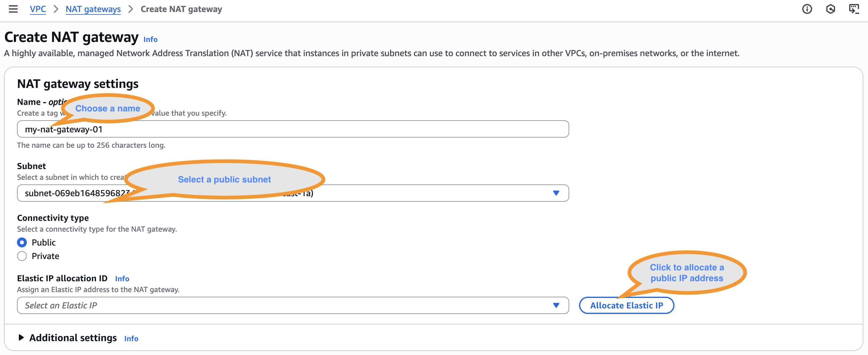This screenshot has width=868, height=355.
Task: Click the Allocate Elastic IP button
Action: pyautogui.click(x=626, y=305)
